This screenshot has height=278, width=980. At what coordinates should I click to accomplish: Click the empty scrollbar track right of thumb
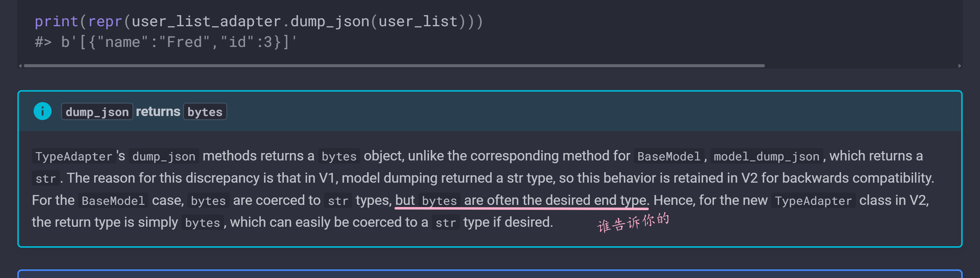click(x=861, y=66)
